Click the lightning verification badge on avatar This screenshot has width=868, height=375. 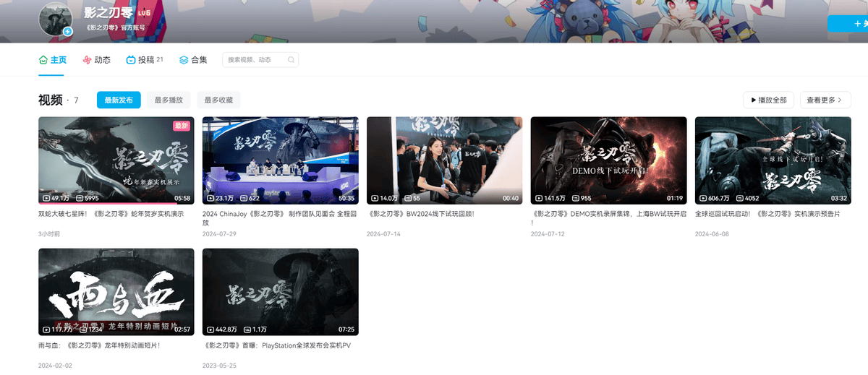(68, 32)
